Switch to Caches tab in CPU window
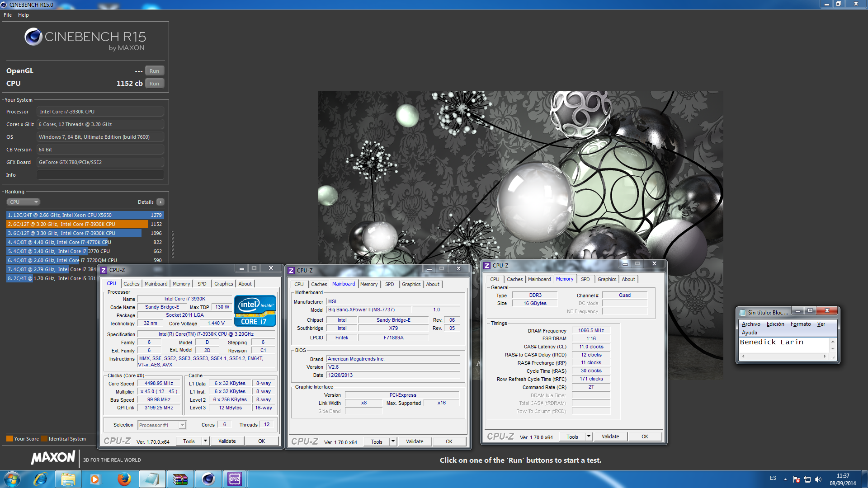The height and width of the screenshot is (488, 868). tap(132, 284)
